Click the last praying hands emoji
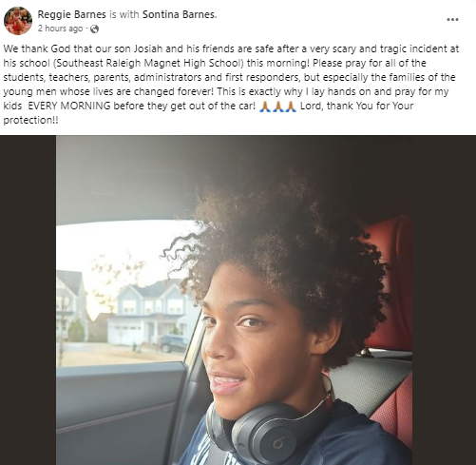The height and width of the screenshot is (465, 476). click(x=291, y=107)
